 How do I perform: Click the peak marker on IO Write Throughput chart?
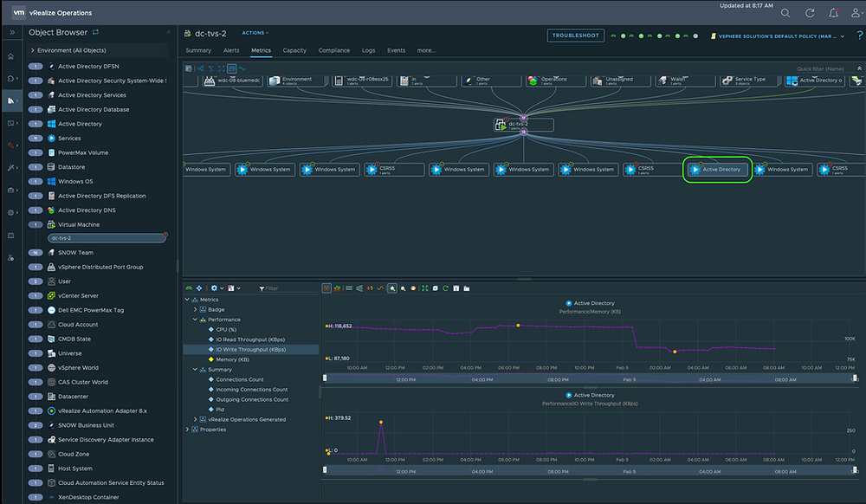click(381, 423)
